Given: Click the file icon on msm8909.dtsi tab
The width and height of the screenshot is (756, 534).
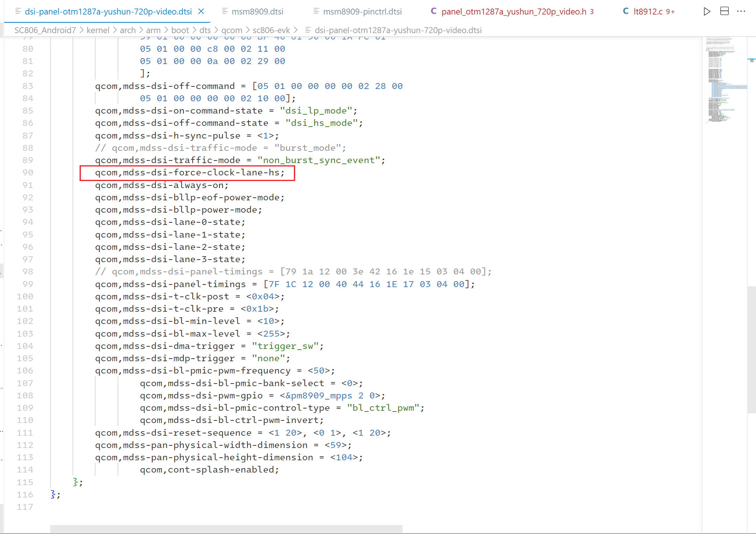Looking at the screenshot, I should [225, 12].
